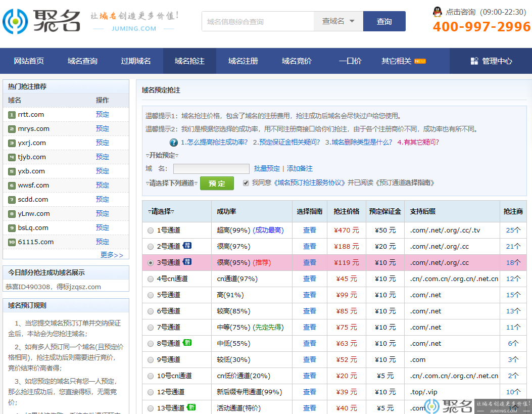
Task: Open the 预订通道选择指南 link
Action: (x=405, y=183)
